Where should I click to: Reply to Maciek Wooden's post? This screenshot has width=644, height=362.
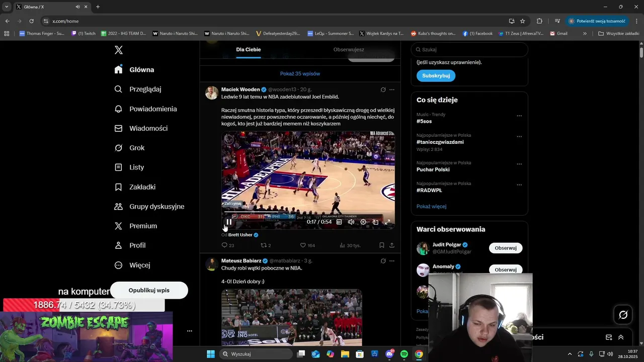tap(228, 245)
